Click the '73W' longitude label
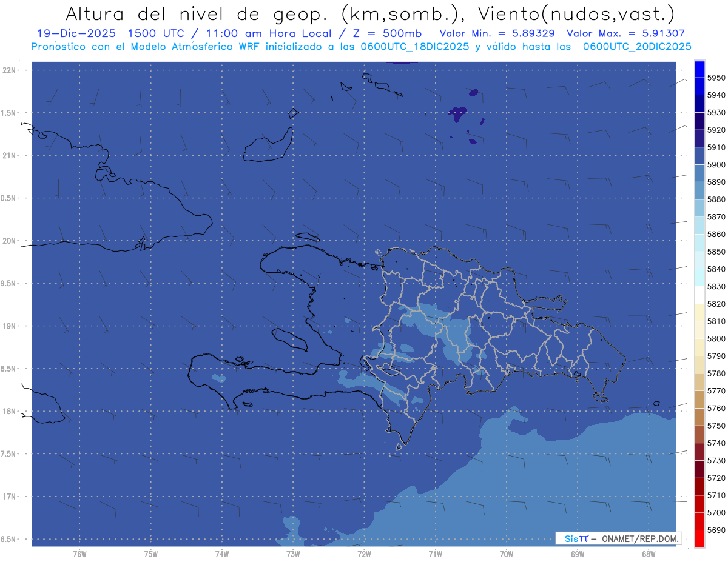Image resolution: width=728 pixels, height=562 pixels. point(293,554)
